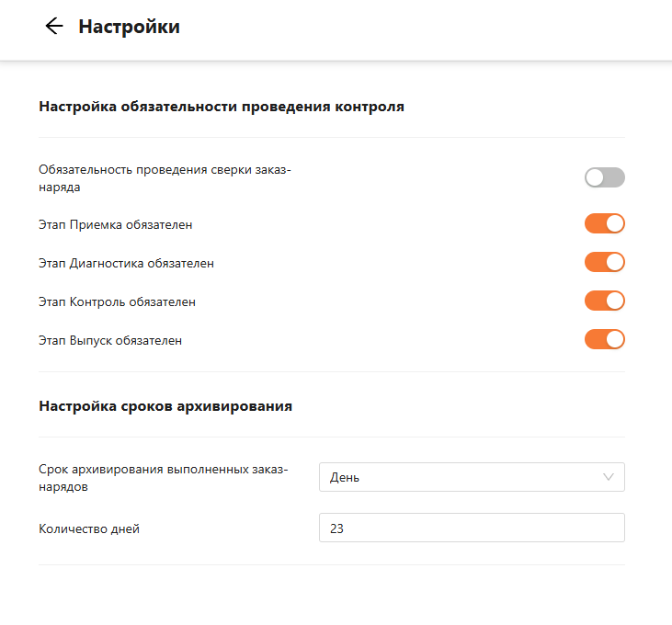Enable the заказ-наряд reconciliation requirement toggle

coord(604,177)
